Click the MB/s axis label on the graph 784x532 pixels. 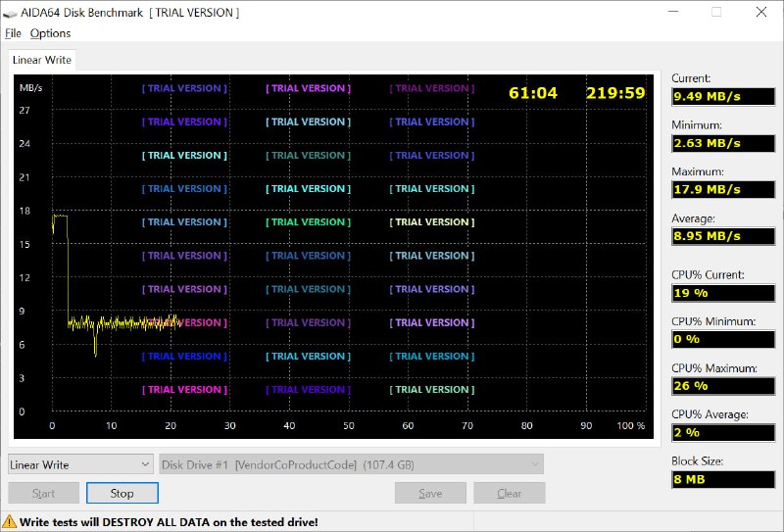pyautogui.click(x=30, y=88)
